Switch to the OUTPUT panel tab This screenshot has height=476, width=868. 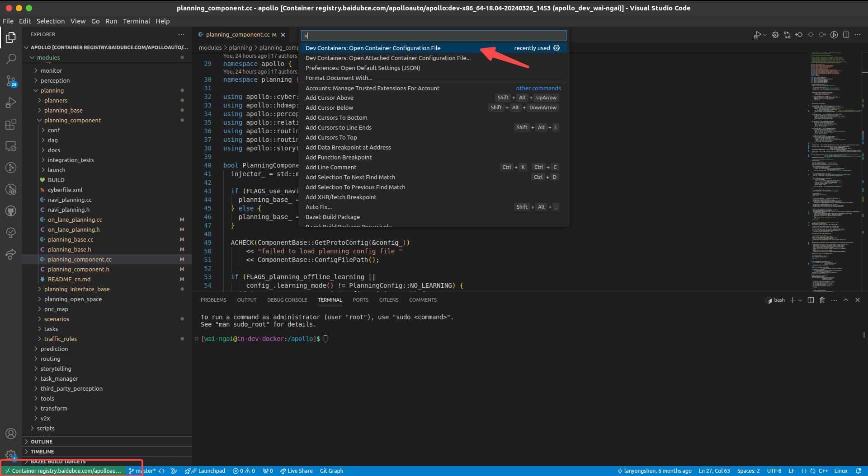click(x=247, y=299)
